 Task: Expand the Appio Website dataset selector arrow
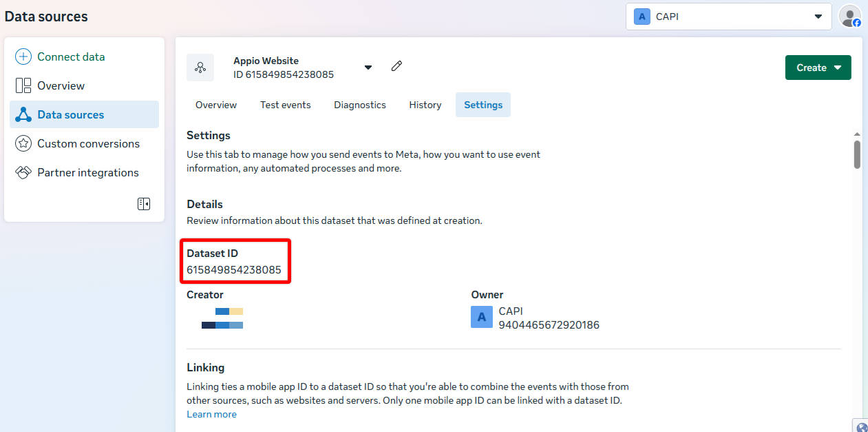point(368,68)
